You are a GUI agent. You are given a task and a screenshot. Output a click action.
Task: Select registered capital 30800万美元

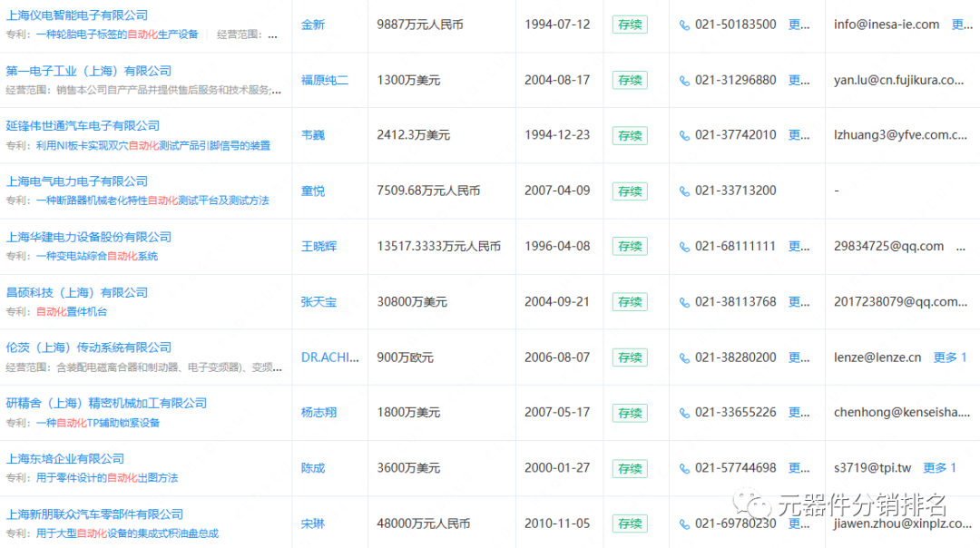412,302
